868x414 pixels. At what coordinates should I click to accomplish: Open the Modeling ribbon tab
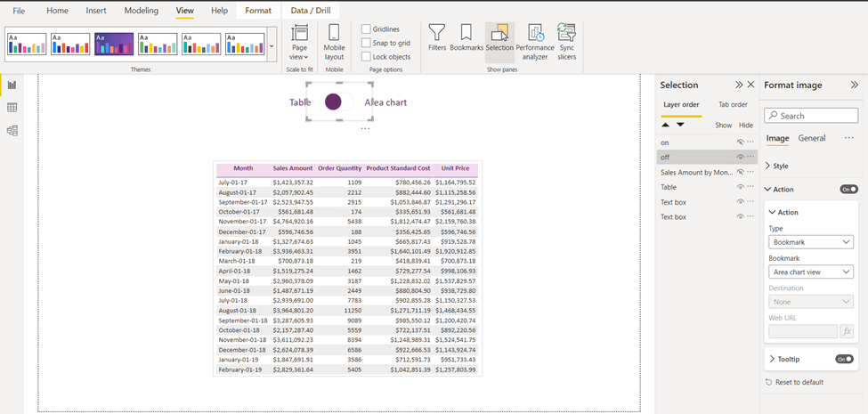[141, 11]
